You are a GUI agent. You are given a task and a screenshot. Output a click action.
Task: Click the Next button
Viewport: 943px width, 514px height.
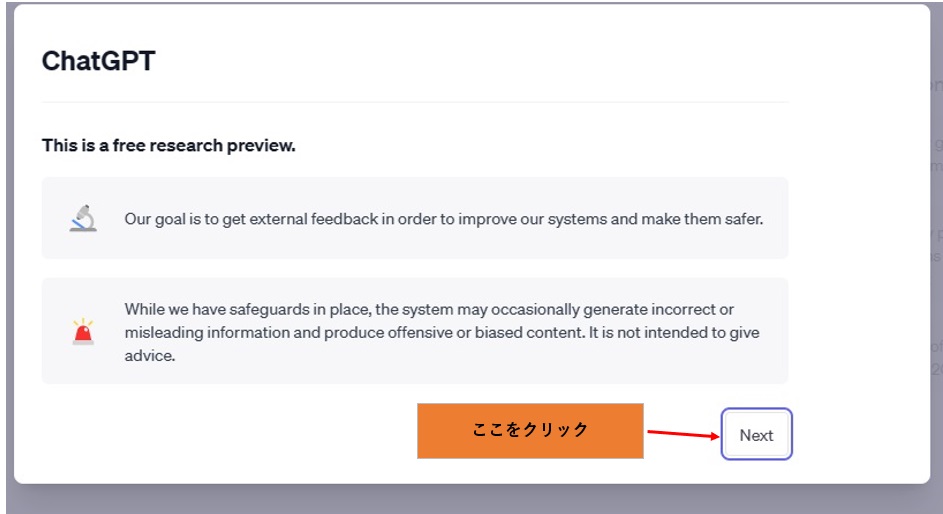(x=756, y=435)
